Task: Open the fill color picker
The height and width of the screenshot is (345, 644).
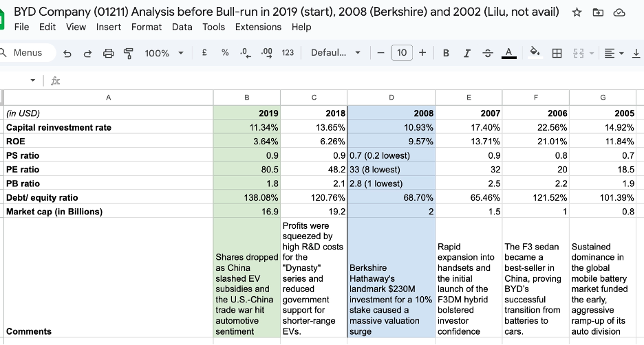Action: point(535,52)
